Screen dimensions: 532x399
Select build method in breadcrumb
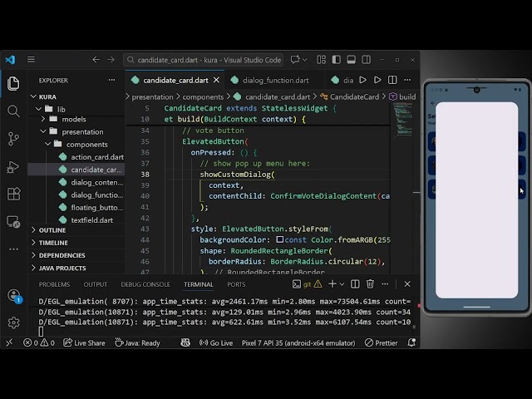point(407,97)
